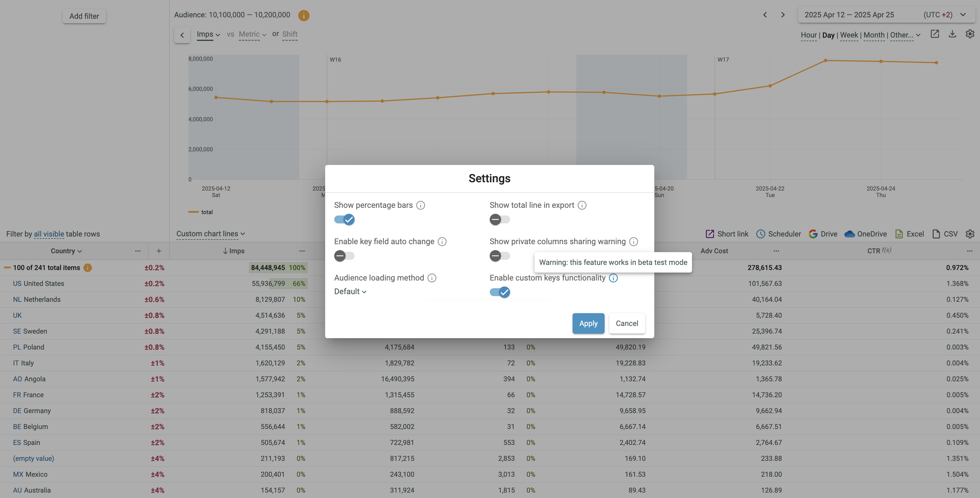Open the chart in a new window with the icon

pos(935,34)
